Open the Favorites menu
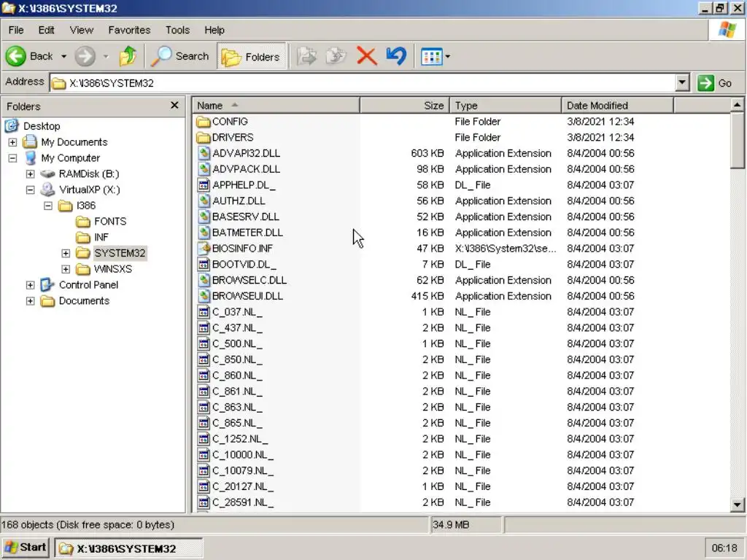Screen dimensions: 747x560 pyautogui.click(x=129, y=30)
